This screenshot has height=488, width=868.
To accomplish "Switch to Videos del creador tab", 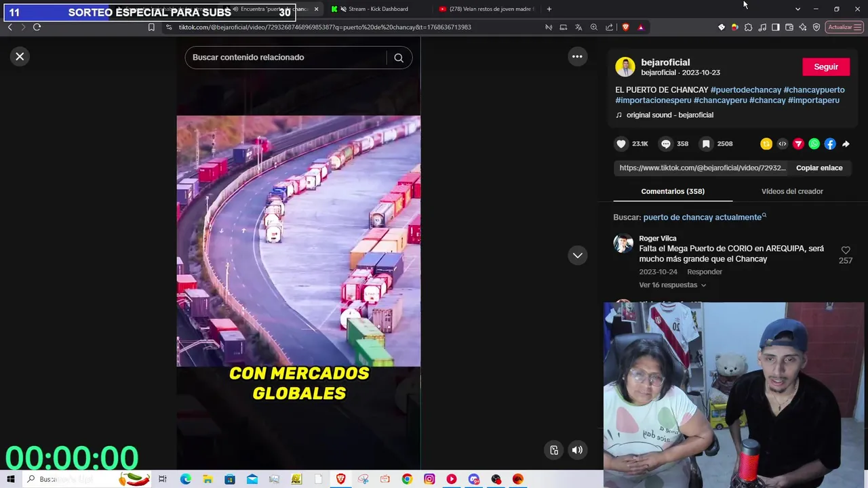I will pyautogui.click(x=792, y=191).
